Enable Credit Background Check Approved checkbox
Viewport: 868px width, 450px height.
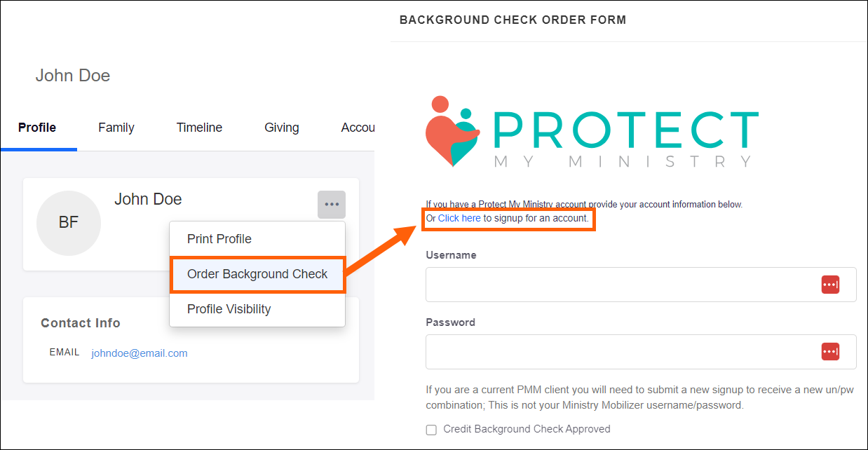coord(431,430)
